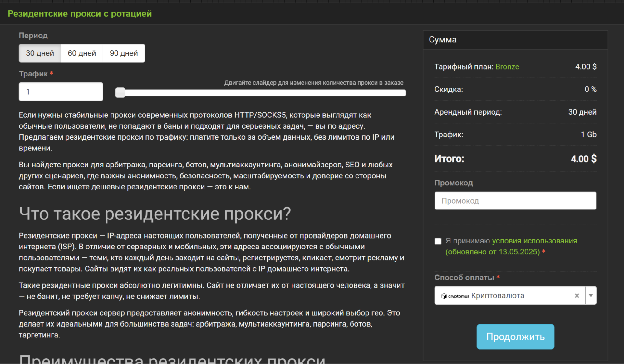This screenshot has height=364, width=624.
Task: Open the условия использования link
Action: tap(534, 241)
